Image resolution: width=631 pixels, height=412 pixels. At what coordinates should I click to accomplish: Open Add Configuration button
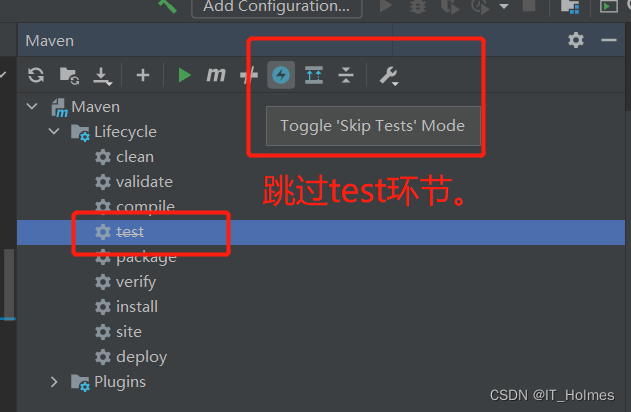pos(276,7)
